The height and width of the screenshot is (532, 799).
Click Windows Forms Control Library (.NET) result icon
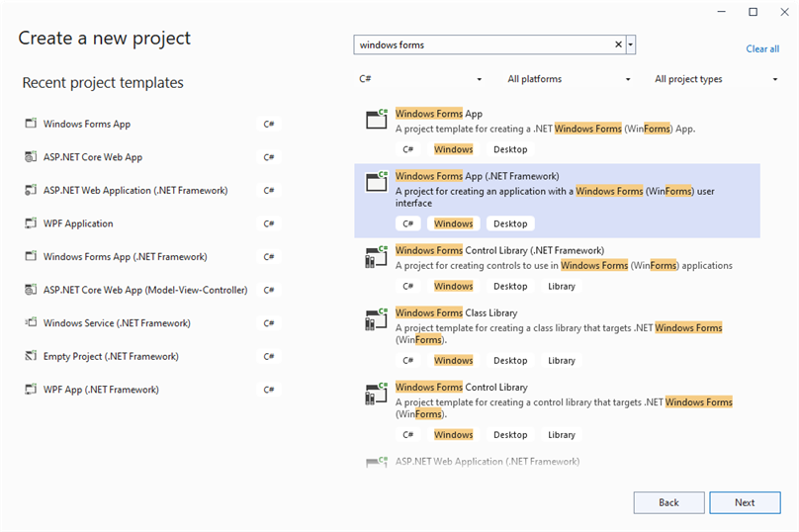377,394
